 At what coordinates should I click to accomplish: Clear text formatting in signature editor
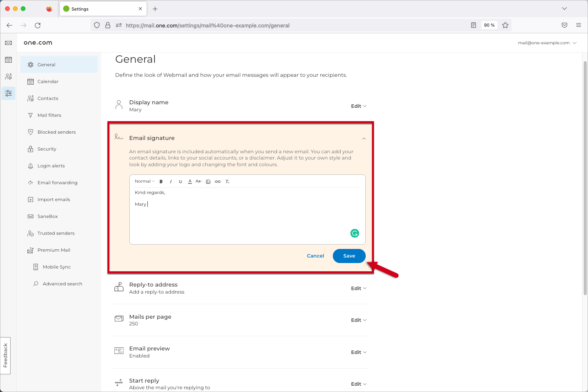coord(227,181)
